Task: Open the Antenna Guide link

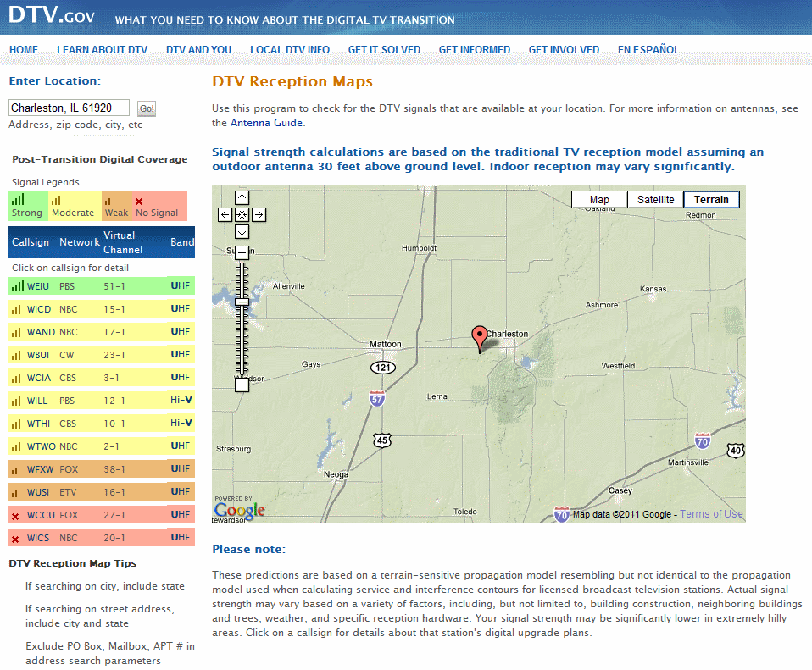Action: [x=266, y=123]
